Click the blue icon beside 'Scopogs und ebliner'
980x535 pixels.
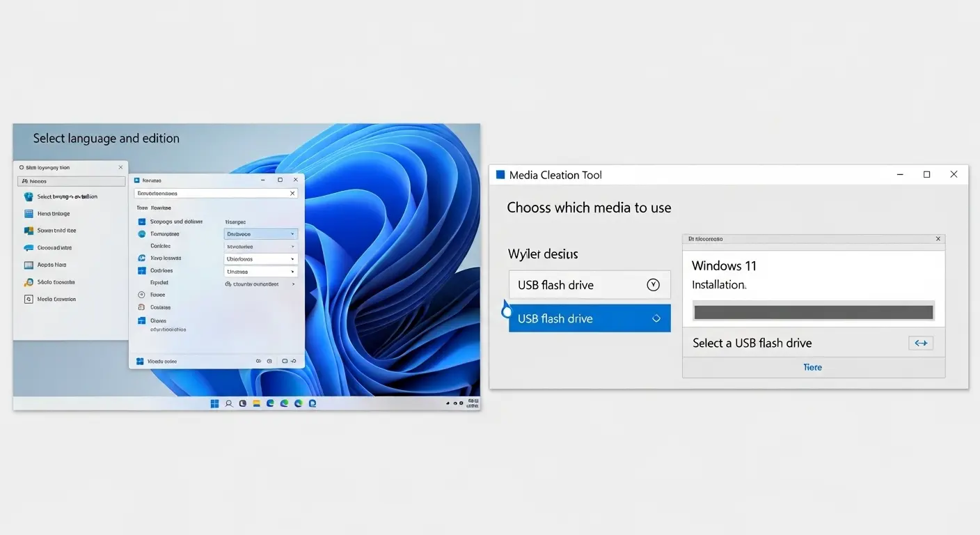pos(142,222)
